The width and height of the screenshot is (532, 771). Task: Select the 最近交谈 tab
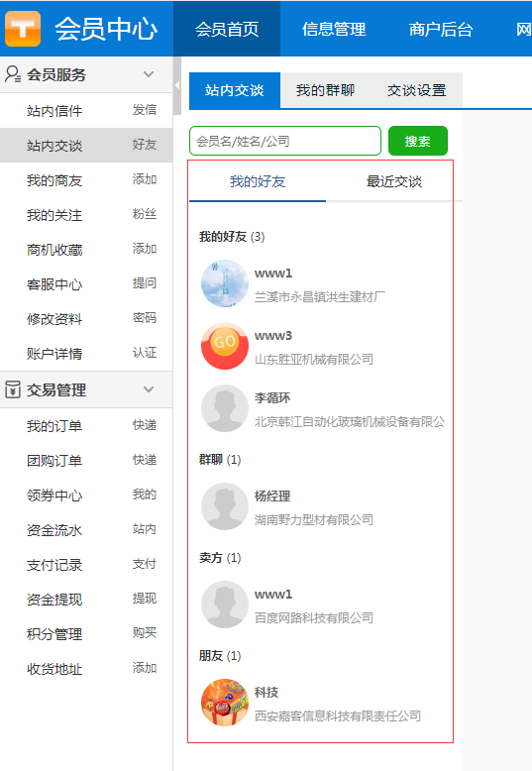pyautogui.click(x=394, y=181)
